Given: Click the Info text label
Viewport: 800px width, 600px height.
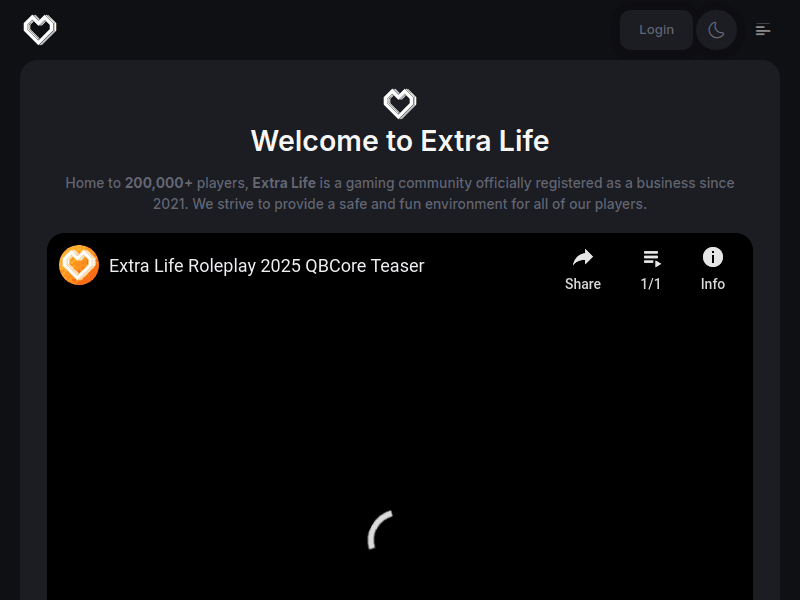Looking at the screenshot, I should click(713, 284).
